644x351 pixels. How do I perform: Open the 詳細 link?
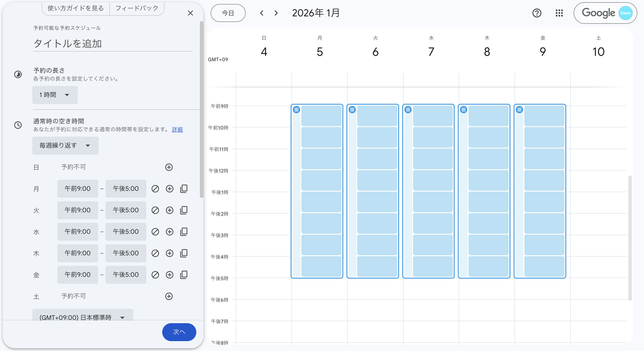[x=177, y=130]
